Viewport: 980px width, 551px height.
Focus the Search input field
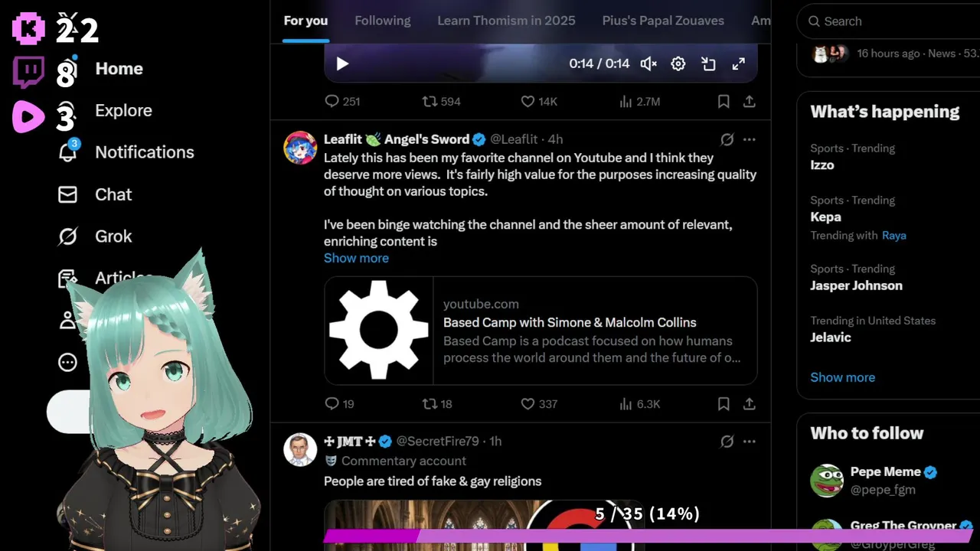pyautogui.click(x=888, y=21)
